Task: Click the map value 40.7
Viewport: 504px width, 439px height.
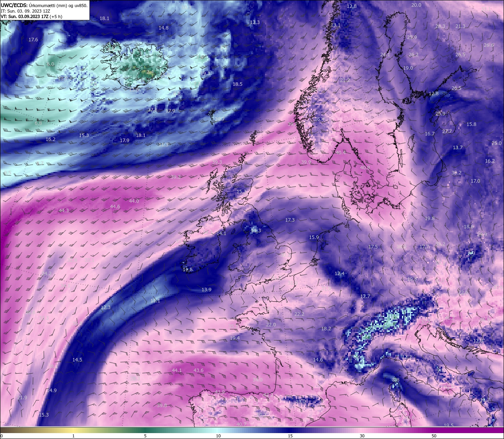Action: (241, 424)
